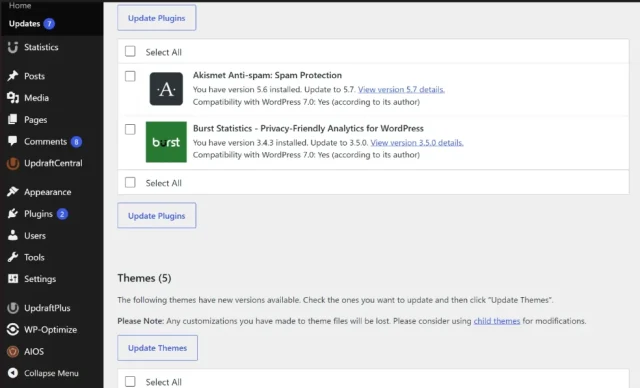Click the Pages icon in sidebar
The height and width of the screenshot is (388, 640).
(13, 119)
